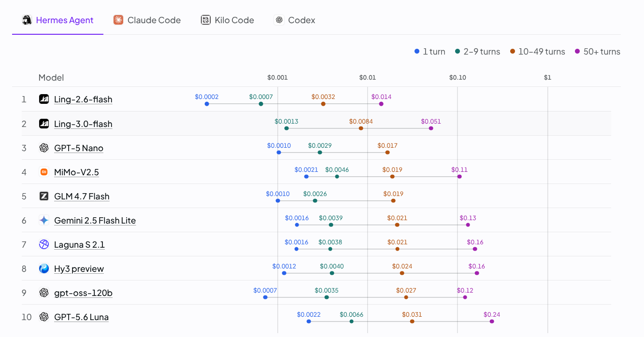The height and width of the screenshot is (337, 644).
Task: Open the GPT-5 Nano model link
Action: tap(79, 148)
